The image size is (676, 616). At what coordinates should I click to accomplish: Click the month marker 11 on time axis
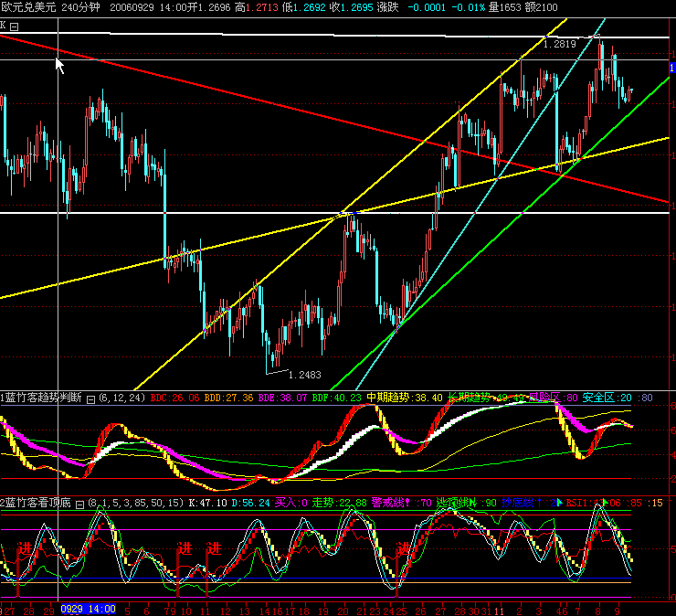tap(499, 611)
